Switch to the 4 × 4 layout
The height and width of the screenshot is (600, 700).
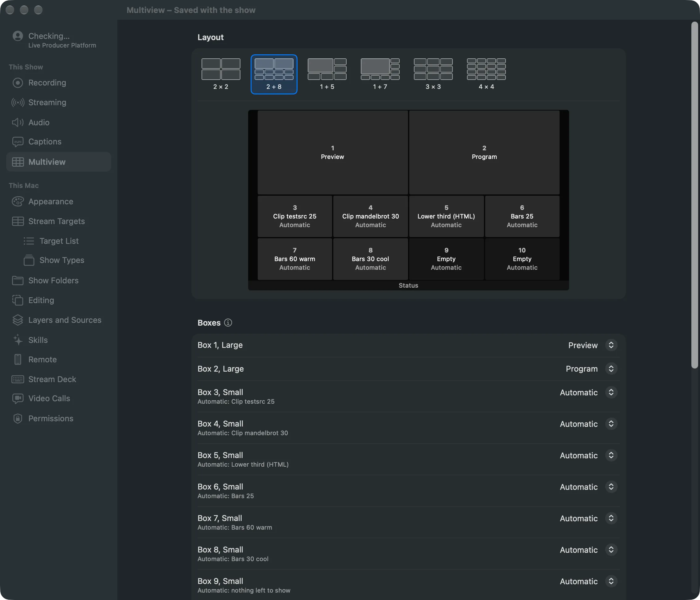tap(486, 74)
